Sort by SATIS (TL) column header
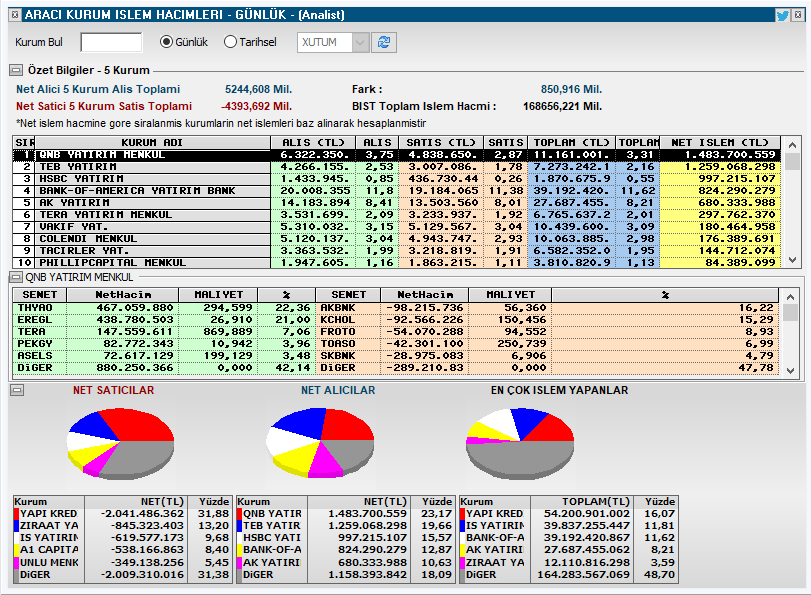Screen dimensions: 811x595 point(441,142)
